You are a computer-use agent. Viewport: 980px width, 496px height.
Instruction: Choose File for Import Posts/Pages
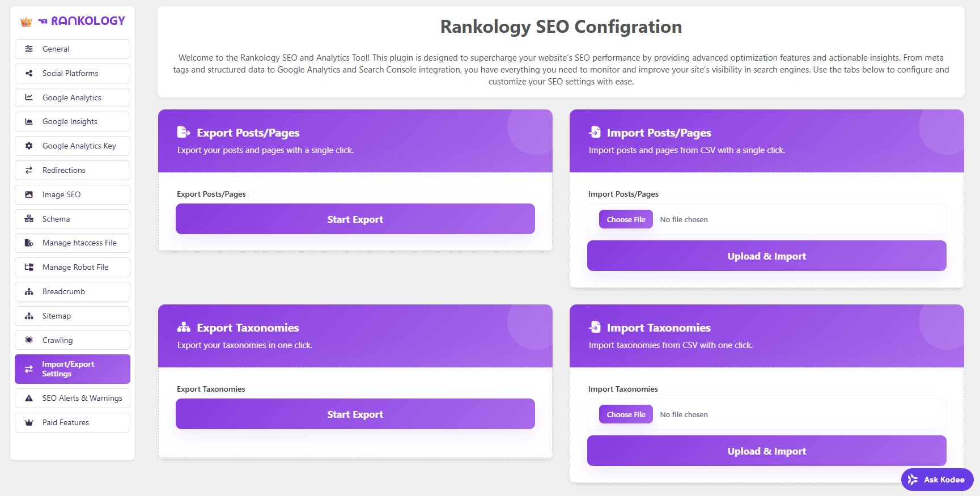[626, 219]
